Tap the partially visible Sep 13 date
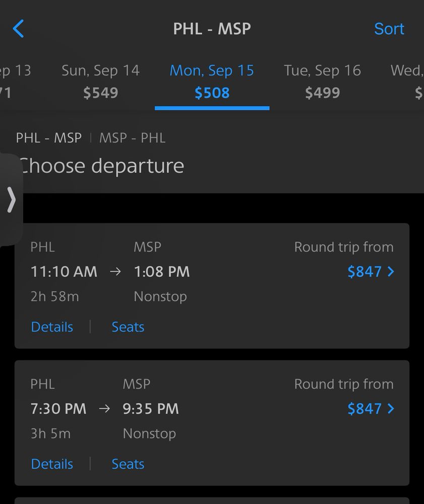 coord(14,81)
